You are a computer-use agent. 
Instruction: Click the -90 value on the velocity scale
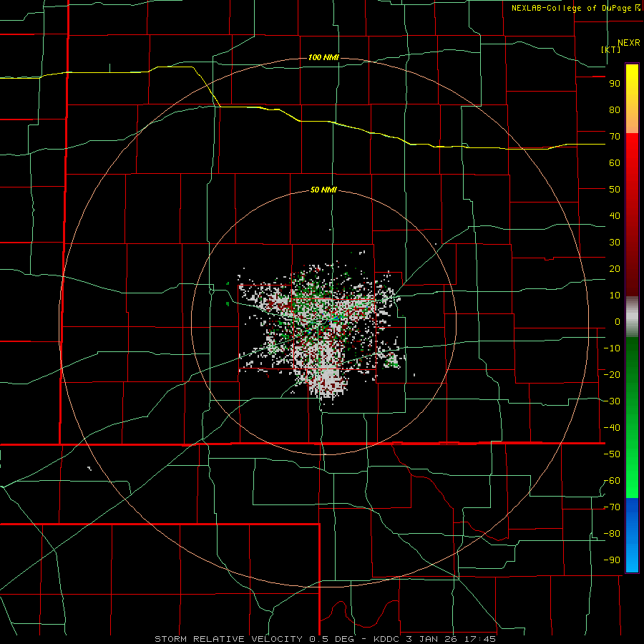[x=612, y=560]
